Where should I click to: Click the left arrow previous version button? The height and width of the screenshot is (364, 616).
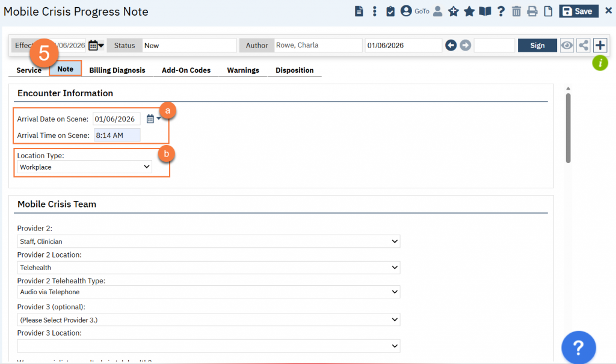(x=451, y=46)
